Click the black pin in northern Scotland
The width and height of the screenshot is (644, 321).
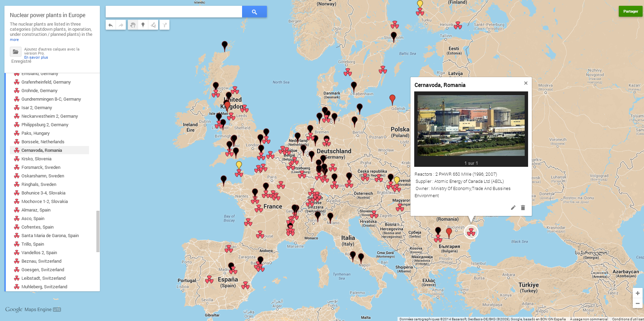[x=225, y=46]
